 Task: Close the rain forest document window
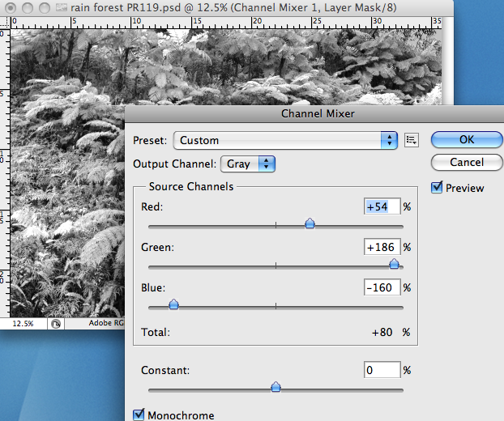(9, 7)
